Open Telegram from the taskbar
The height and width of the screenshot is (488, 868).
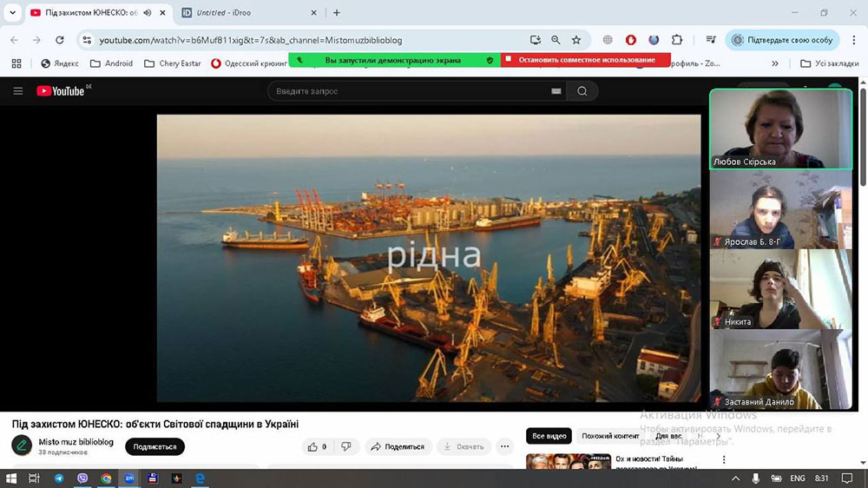[x=59, y=478]
